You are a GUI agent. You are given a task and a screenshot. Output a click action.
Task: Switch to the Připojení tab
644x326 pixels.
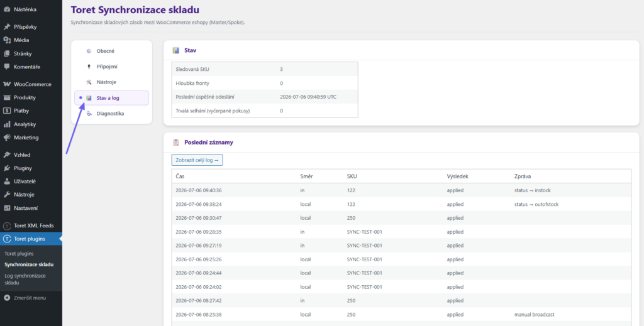tap(111, 67)
